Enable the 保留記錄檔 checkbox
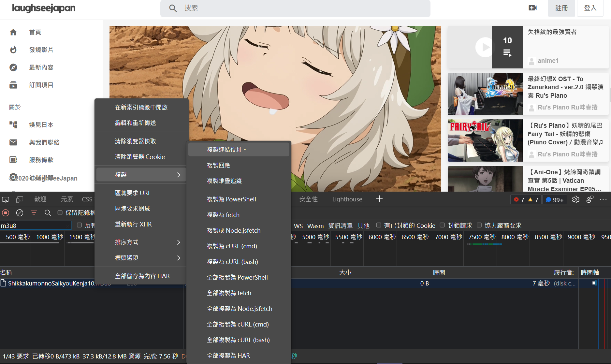611x364 pixels. [x=60, y=213]
